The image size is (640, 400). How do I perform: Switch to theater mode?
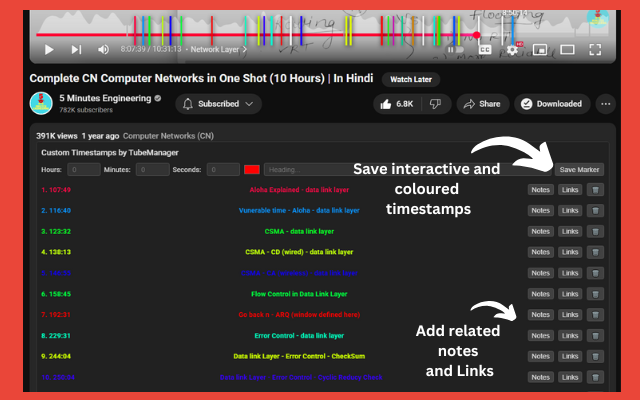(567, 50)
